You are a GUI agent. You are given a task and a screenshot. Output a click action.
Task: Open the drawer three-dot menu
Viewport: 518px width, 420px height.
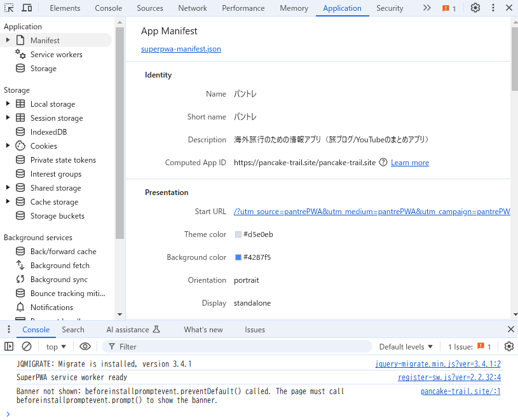pos(9,329)
